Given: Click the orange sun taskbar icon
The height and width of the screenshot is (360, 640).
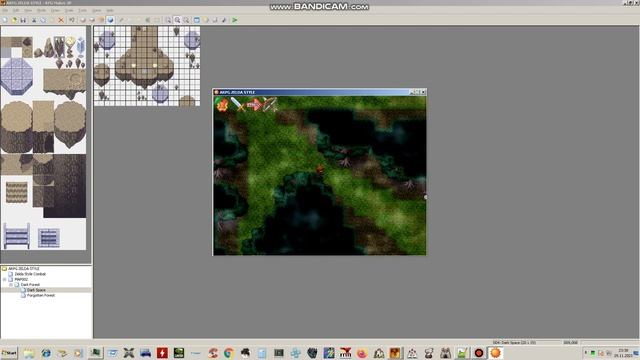Looking at the screenshot, I should [x=495, y=353].
